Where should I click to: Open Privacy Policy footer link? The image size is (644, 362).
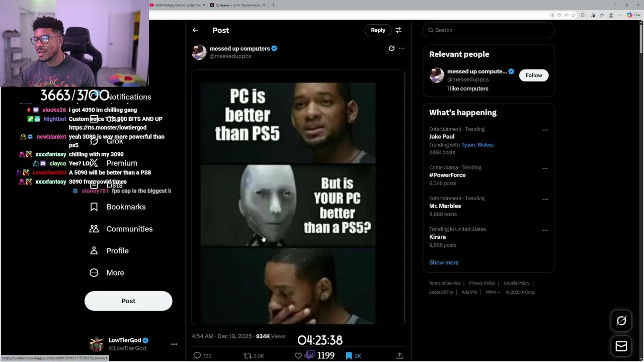pyautogui.click(x=482, y=283)
